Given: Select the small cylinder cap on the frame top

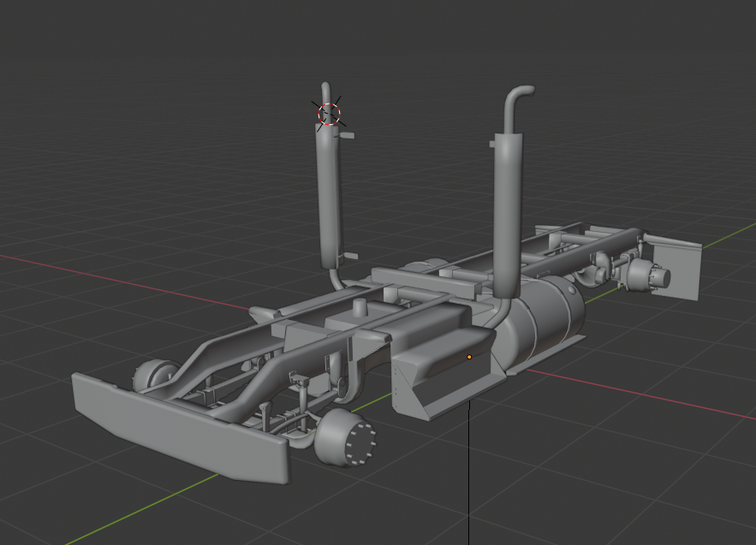Looking at the screenshot, I should tap(360, 307).
